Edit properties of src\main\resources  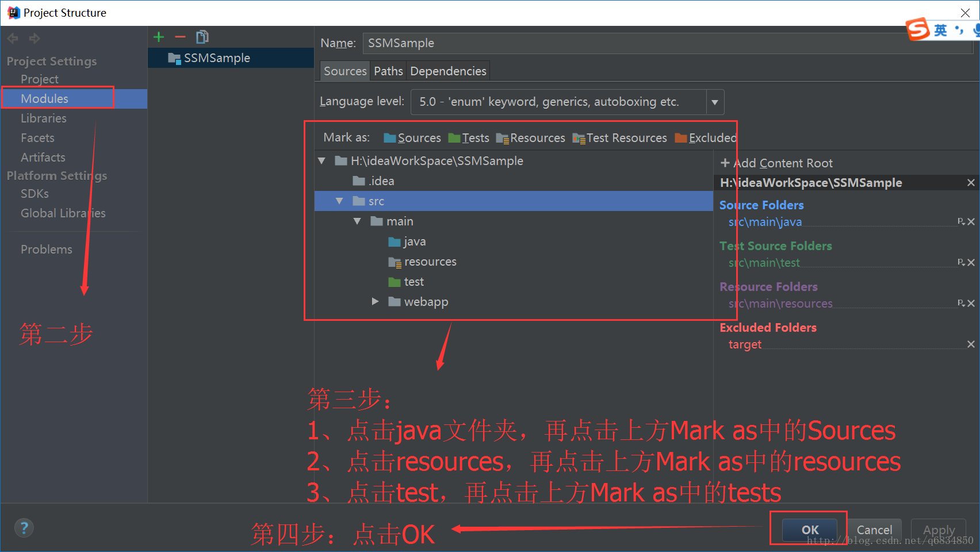[961, 303]
